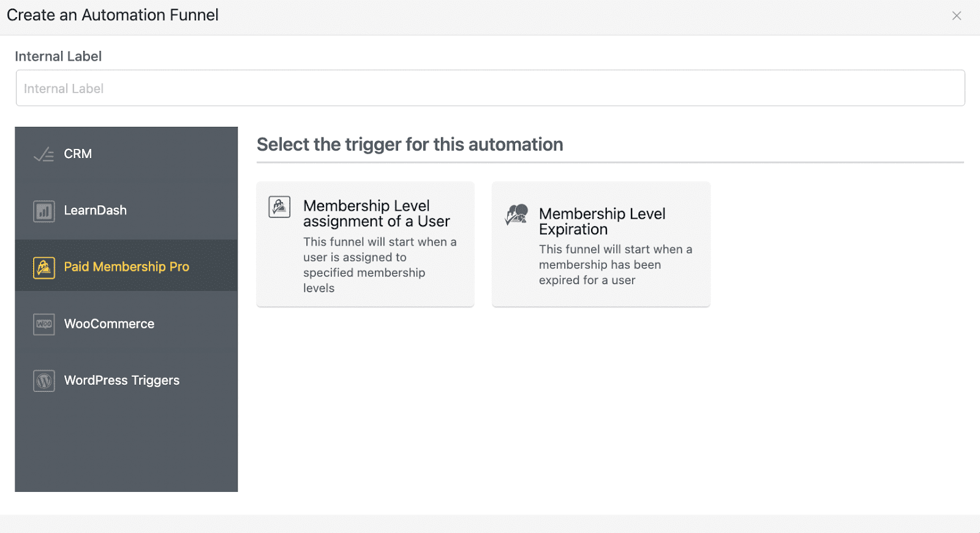Focus the Internal Label text field

490,88
